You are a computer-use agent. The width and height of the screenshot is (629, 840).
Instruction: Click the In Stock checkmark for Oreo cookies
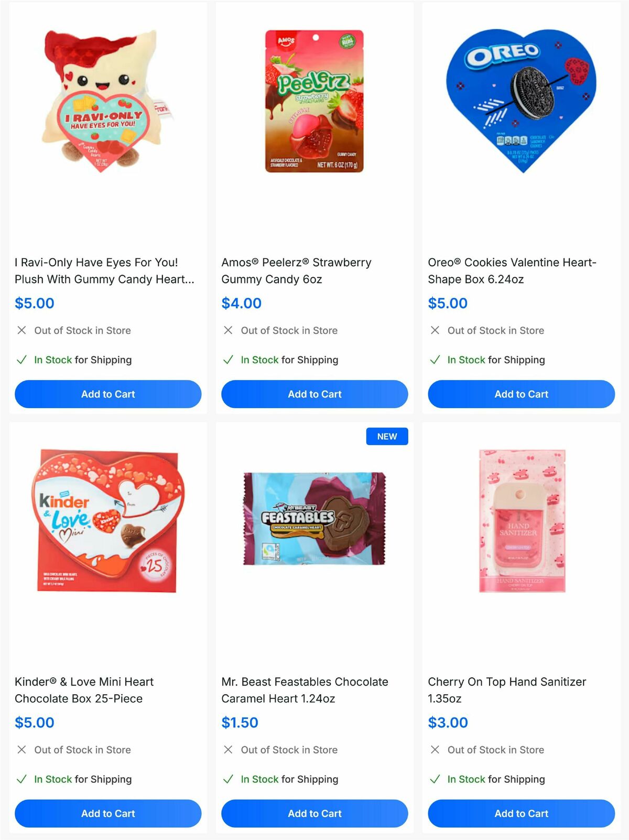(x=434, y=360)
